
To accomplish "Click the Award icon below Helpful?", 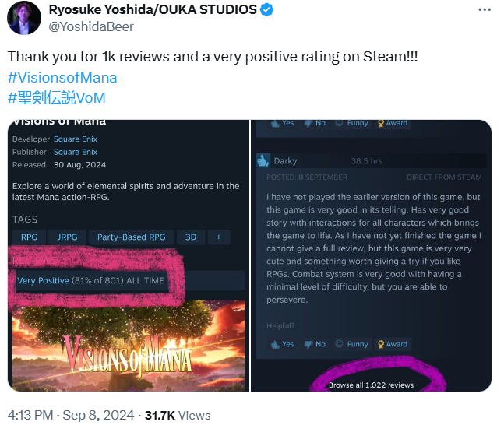I will coord(392,343).
